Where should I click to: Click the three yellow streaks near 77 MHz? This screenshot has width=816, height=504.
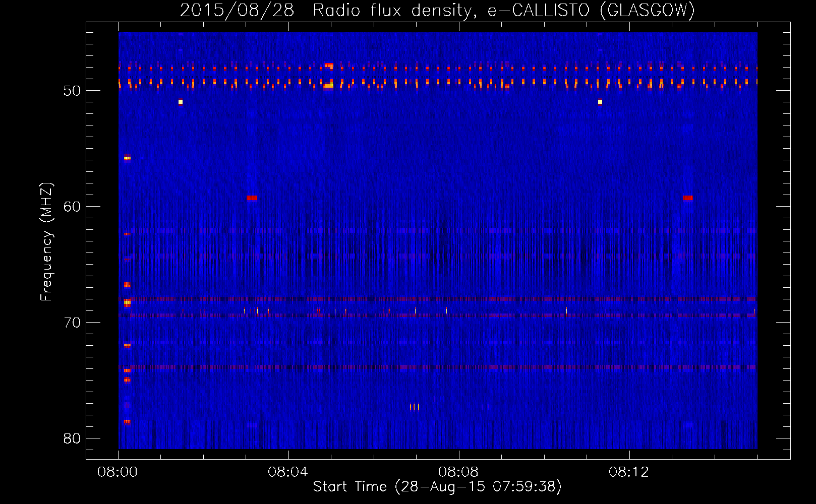415,407
